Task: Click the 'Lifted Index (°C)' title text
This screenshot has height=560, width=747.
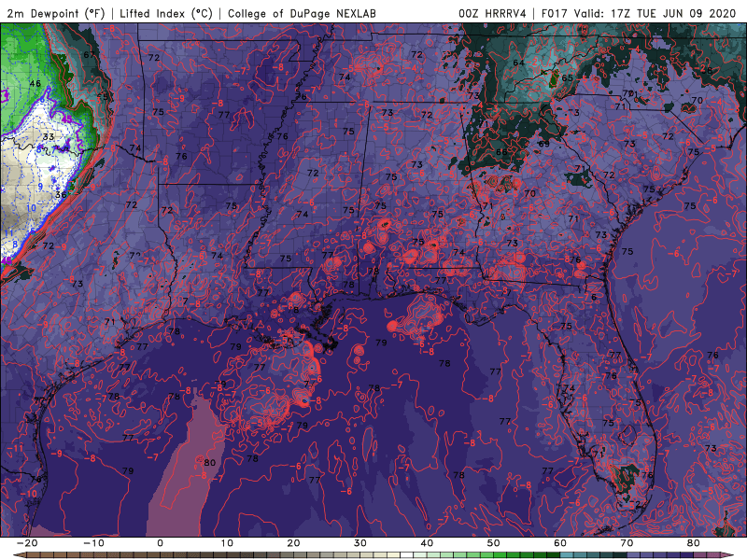Action: click(166, 13)
